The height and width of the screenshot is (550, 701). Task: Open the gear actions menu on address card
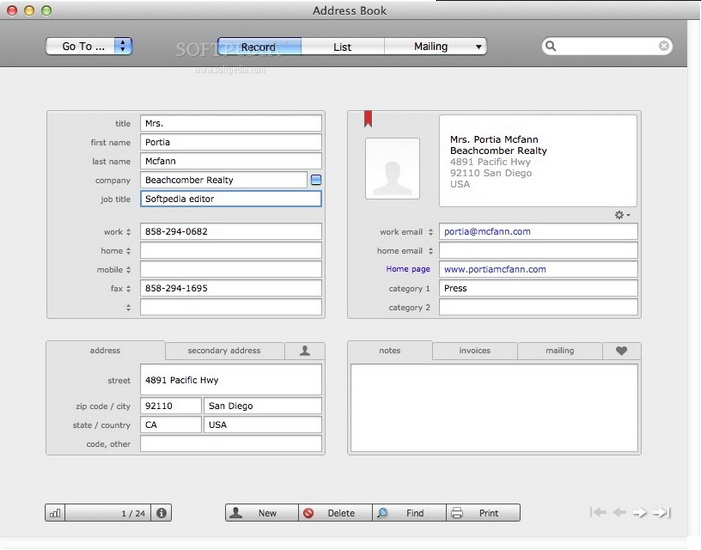coord(622,215)
